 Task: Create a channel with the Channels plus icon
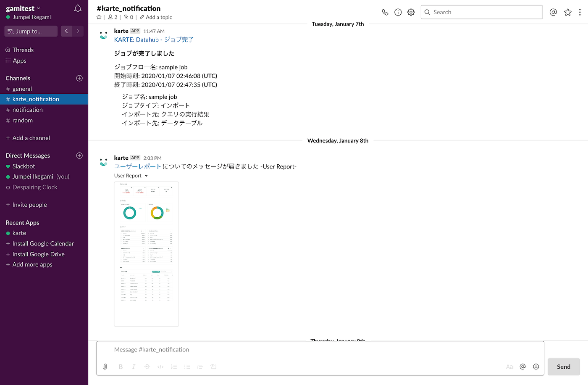[79, 78]
